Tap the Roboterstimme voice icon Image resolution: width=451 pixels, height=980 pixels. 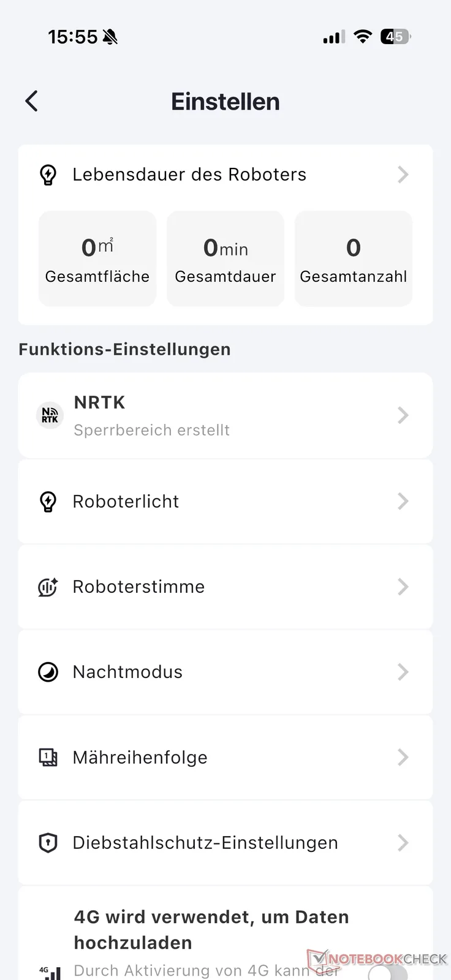tap(48, 587)
